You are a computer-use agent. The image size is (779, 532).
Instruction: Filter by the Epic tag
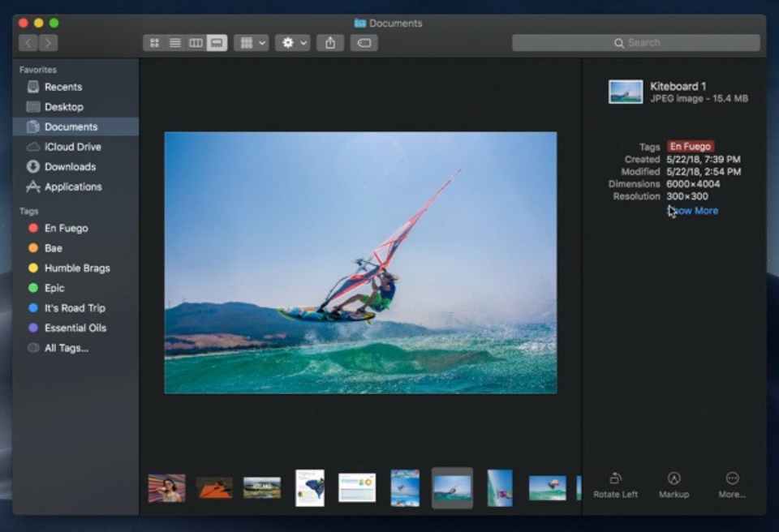tap(75, 288)
